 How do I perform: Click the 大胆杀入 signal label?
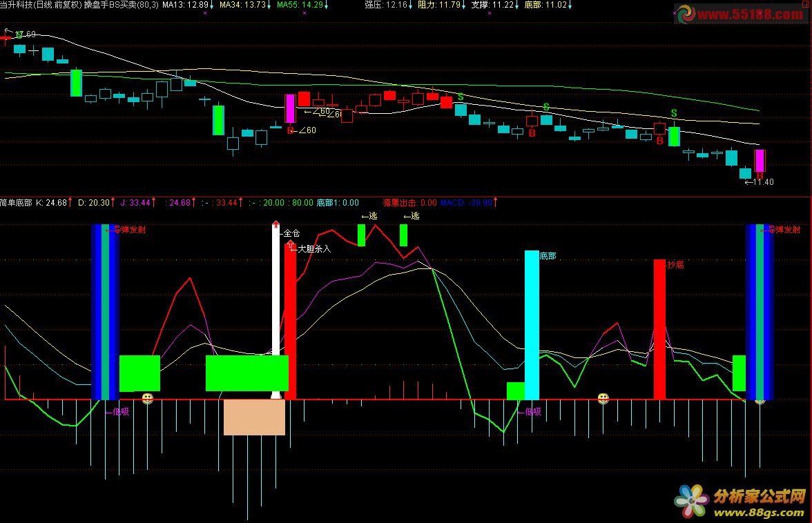(313, 249)
